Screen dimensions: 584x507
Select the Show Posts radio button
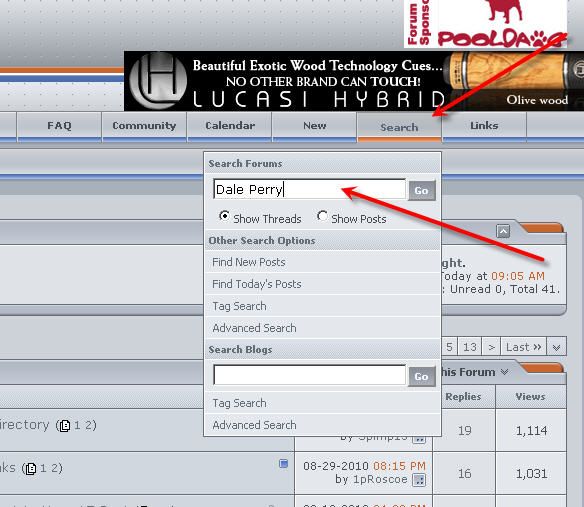point(322,216)
